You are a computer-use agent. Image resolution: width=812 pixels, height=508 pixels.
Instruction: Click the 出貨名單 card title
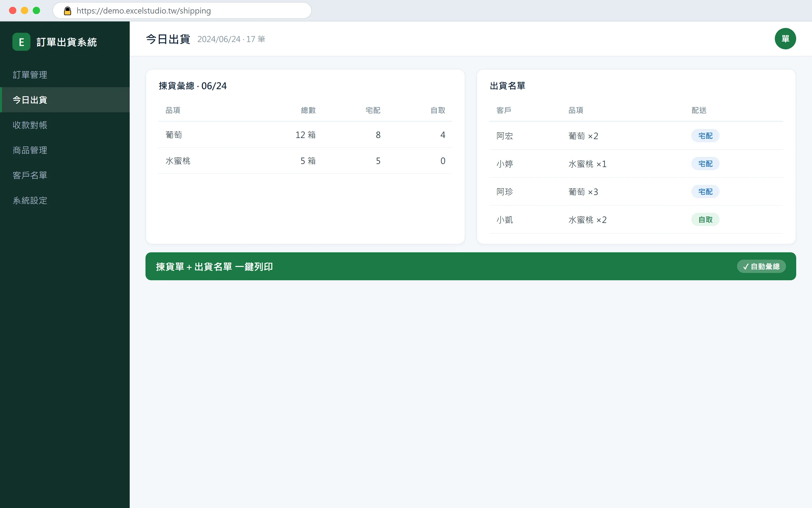(x=507, y=86)
